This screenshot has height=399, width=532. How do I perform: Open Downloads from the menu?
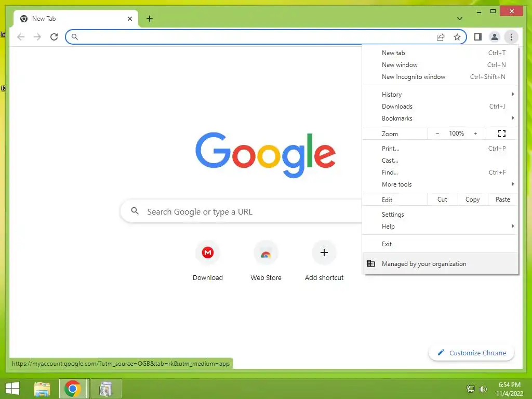pos(440,106)
